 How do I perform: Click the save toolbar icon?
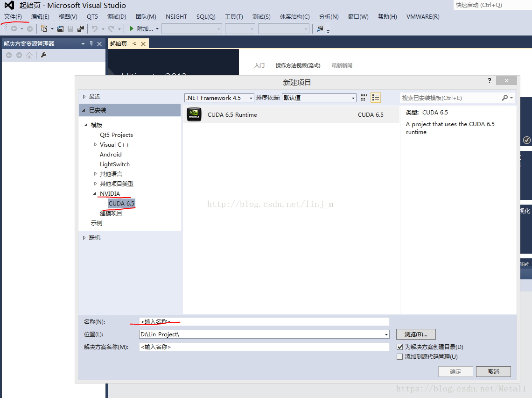[x=70, y=29]
